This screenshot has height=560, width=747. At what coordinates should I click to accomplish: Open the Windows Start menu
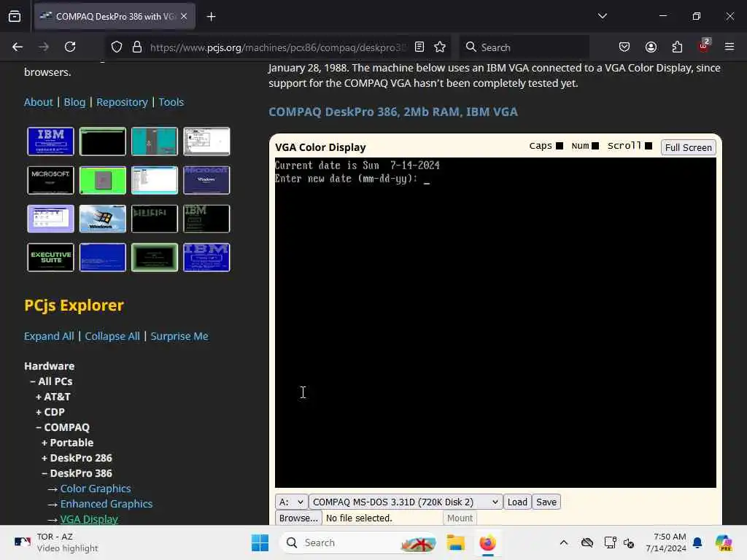260,542
